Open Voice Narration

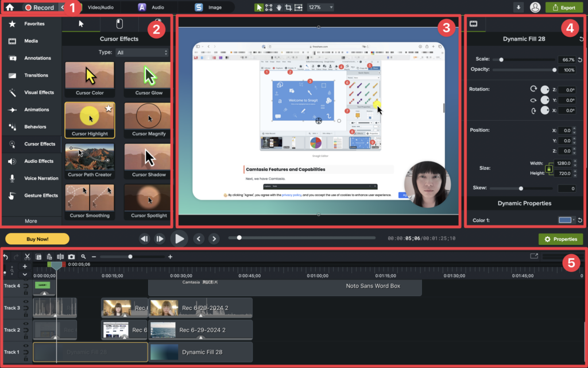(x=32, y=178)
